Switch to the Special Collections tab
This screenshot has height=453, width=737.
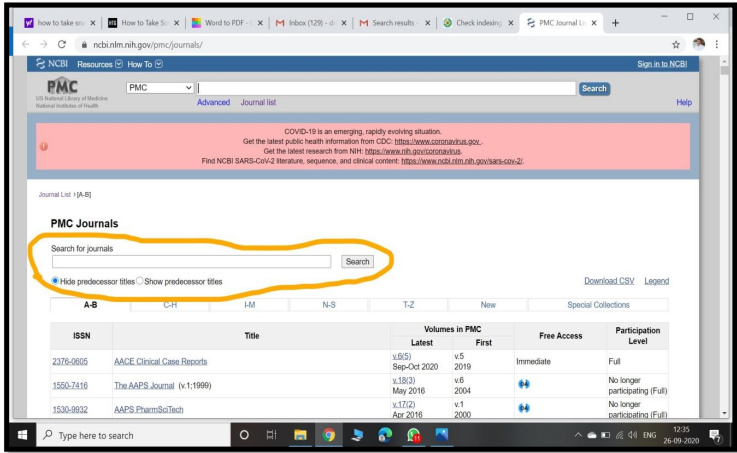599,304
